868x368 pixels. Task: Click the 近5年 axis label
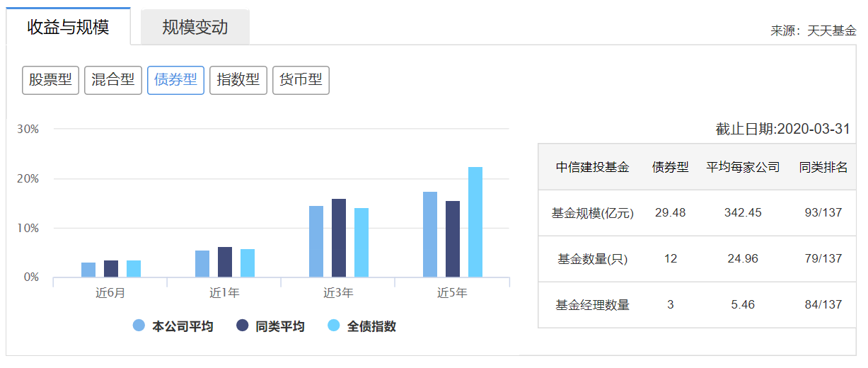click(452, 292)
